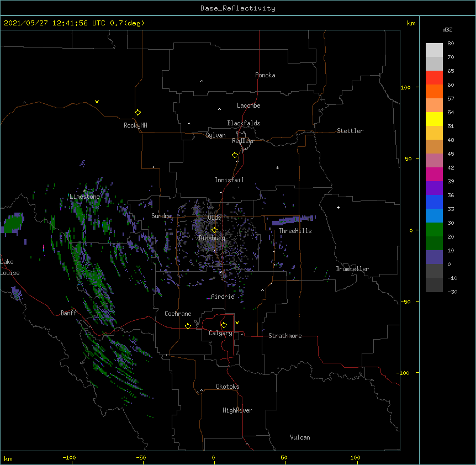Pick the magenta swatch in the dBZ legend
The height and width of the screenshot is (465, 476).
[x=434, y=174]
